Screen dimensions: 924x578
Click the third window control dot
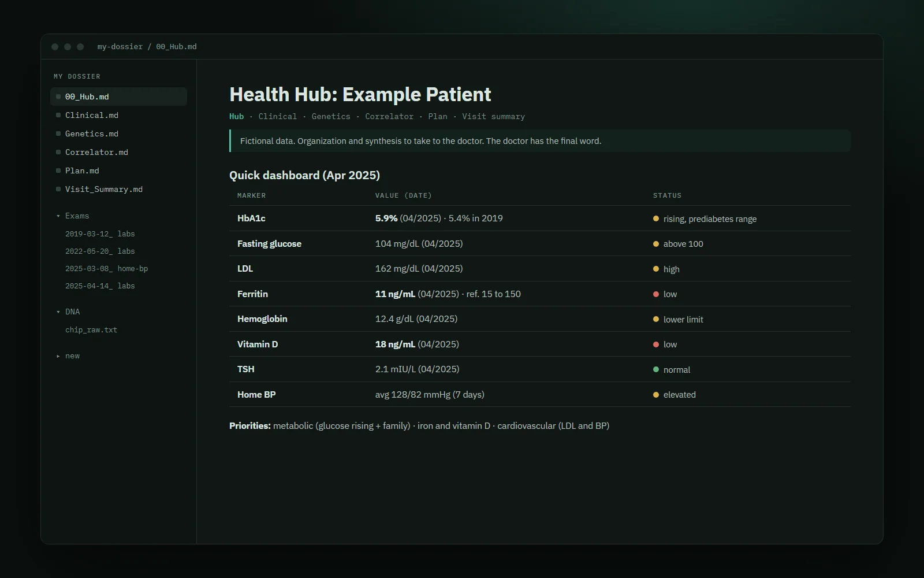point(80,47)
